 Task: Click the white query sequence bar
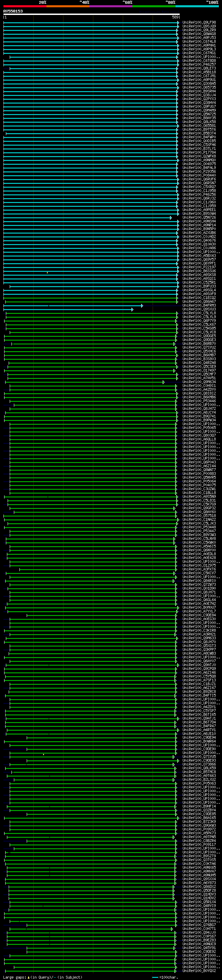click(x=92, y=15)
